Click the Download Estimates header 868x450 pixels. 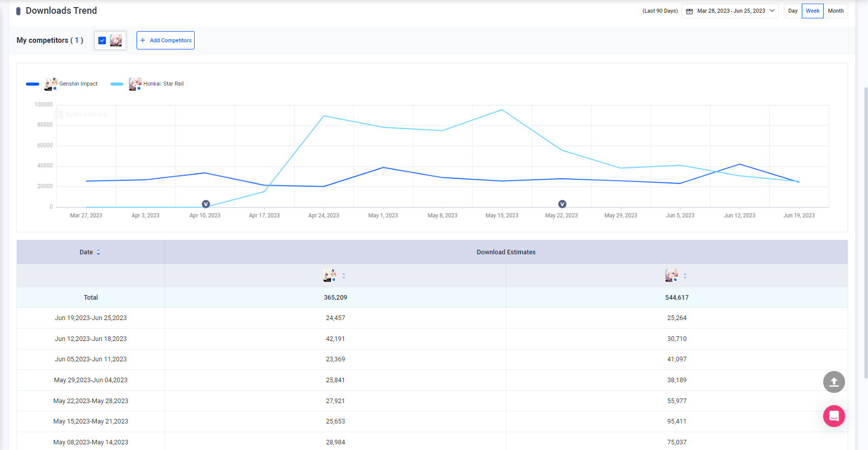tap(506, 252)
